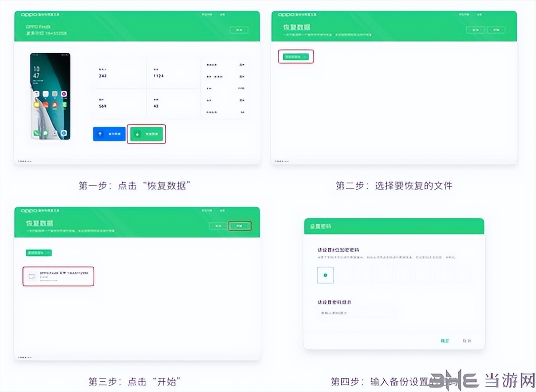
Task: Click the 开始 button highlighted in step three
Action: (240, 226)
